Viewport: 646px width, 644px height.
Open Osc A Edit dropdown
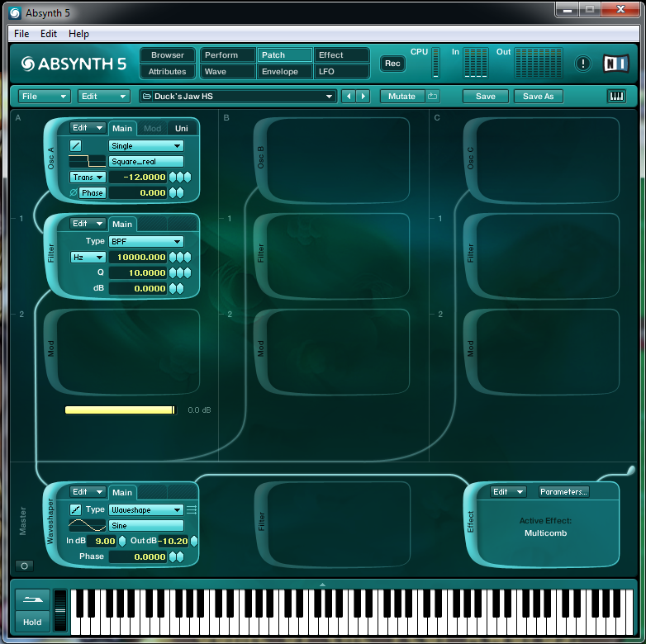(x=88, y=128)
